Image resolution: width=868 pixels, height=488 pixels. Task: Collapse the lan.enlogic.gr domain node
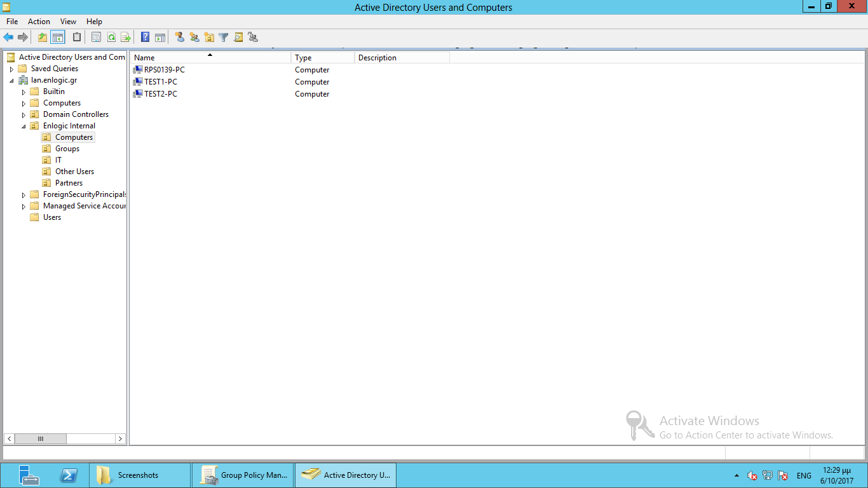(11, 80)
